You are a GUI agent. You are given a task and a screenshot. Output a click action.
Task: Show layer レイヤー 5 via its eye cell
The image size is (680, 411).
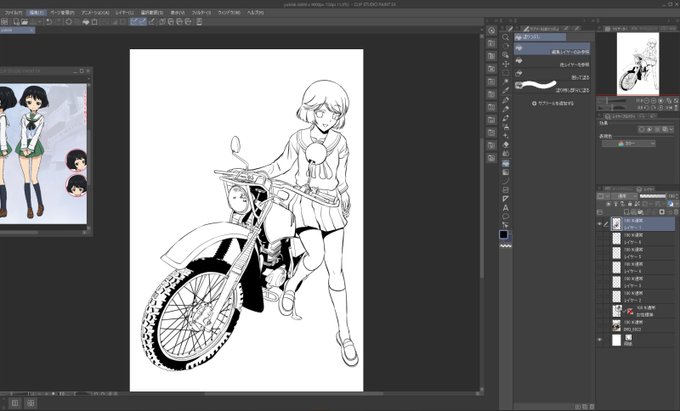(x=600, y=253)
